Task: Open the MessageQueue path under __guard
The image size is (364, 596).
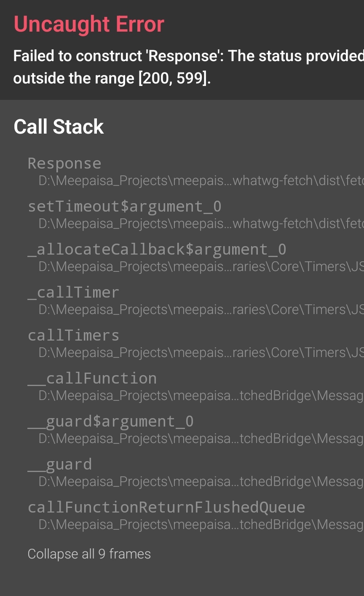Action: click(x=201, y=482)
